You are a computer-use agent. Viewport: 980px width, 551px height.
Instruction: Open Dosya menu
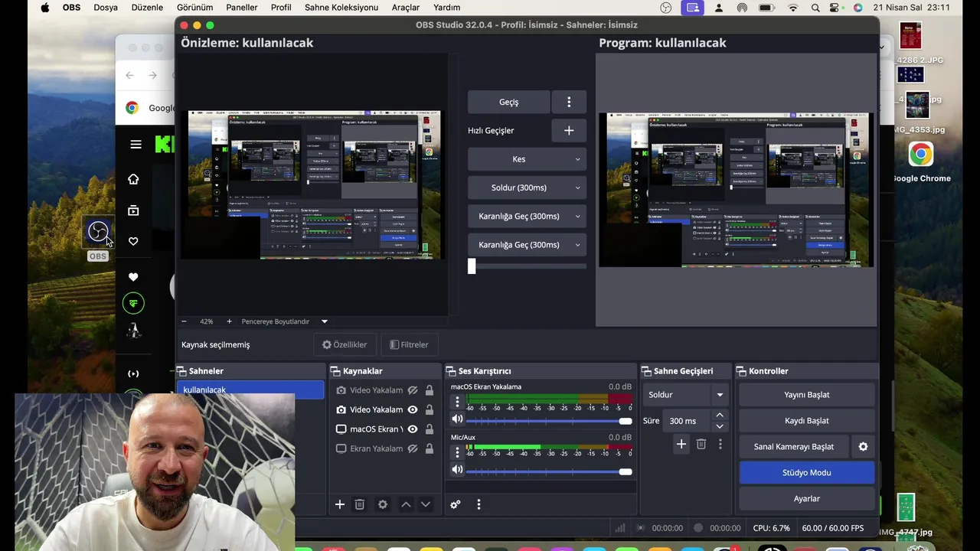click(106, 8)
